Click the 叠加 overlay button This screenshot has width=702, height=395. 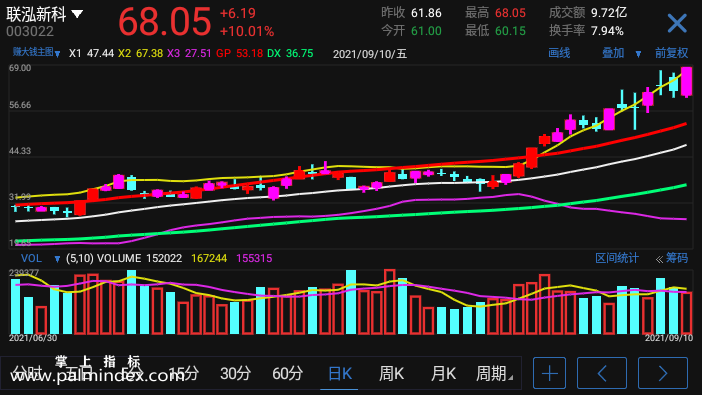pyautogui.click(x=613, y=53)
